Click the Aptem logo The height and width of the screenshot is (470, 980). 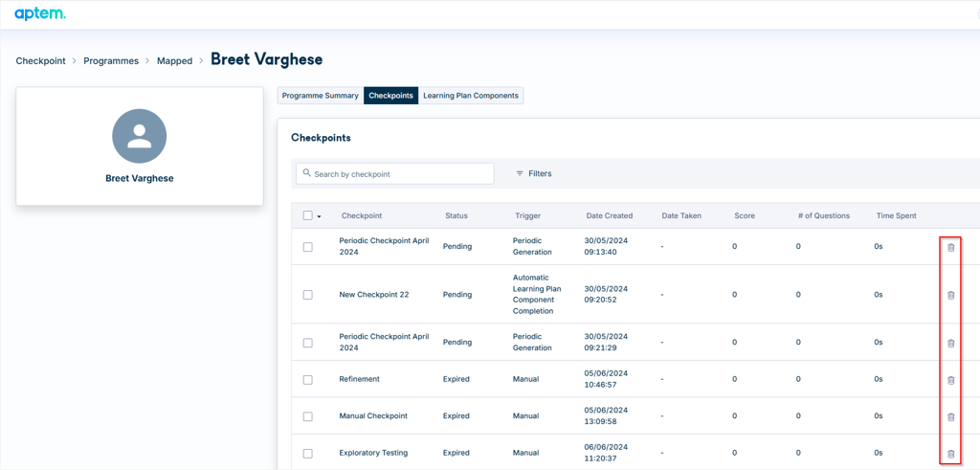coord(40,13)
